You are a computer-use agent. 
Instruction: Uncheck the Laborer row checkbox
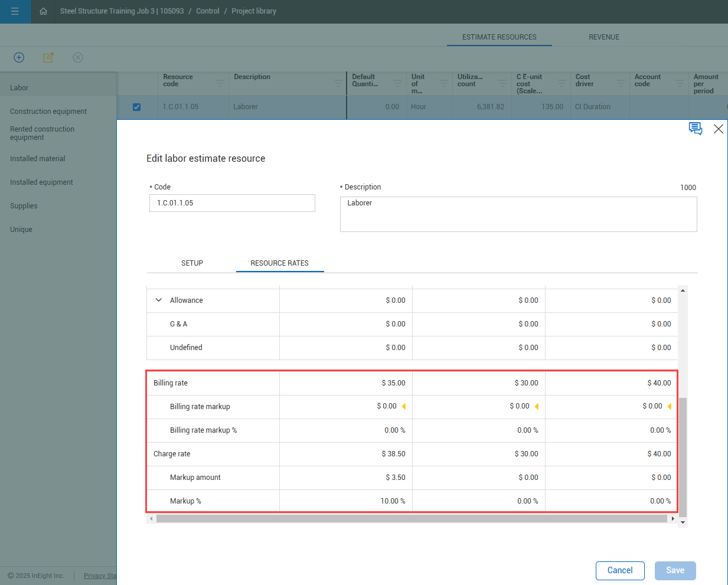coord(136,107)
